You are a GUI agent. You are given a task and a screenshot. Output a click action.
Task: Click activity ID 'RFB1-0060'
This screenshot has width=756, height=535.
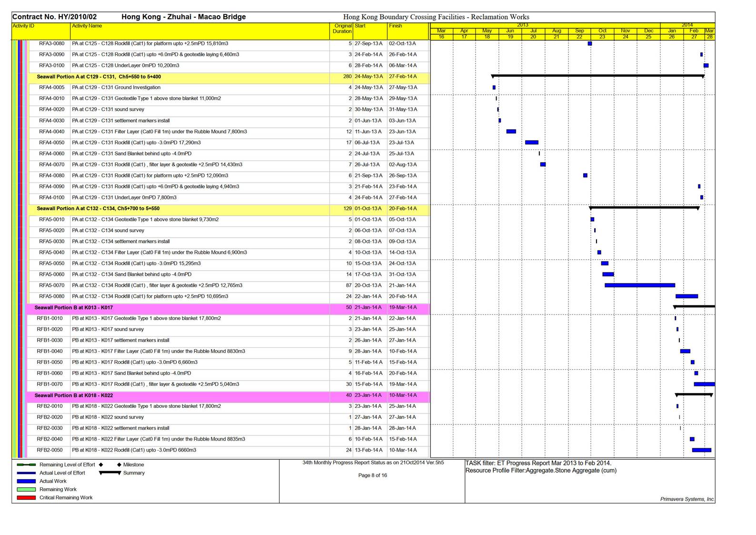click(50, 373)
